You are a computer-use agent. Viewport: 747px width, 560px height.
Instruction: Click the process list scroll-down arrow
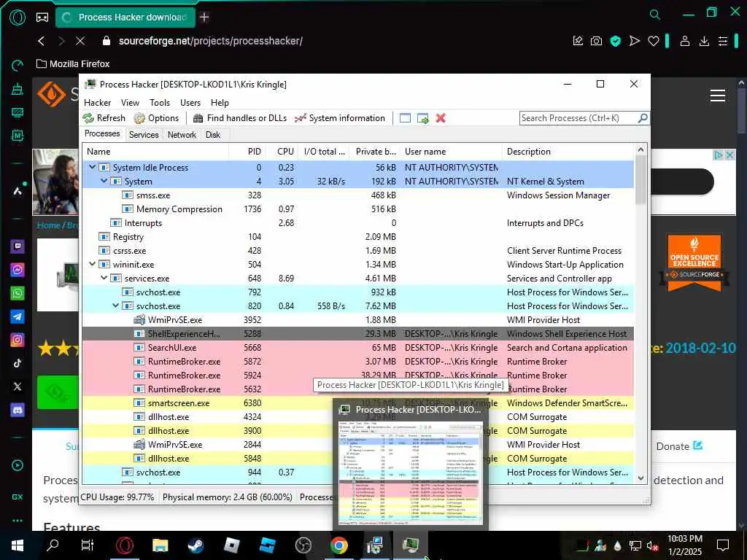point(640,478)
